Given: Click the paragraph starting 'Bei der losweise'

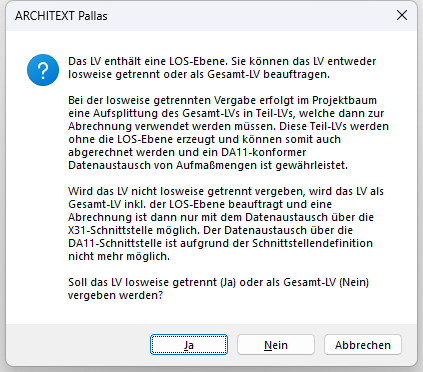Looking at the screenshot, I should coord(228,133).
